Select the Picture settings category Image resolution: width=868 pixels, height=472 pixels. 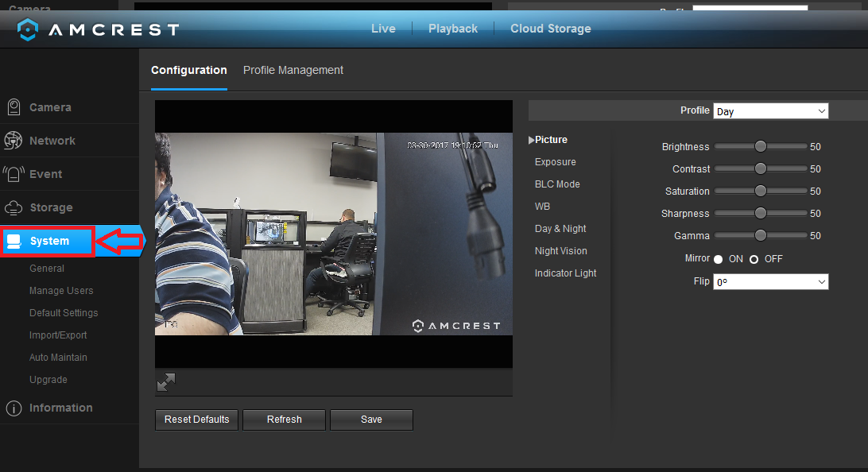click(551, 140)
